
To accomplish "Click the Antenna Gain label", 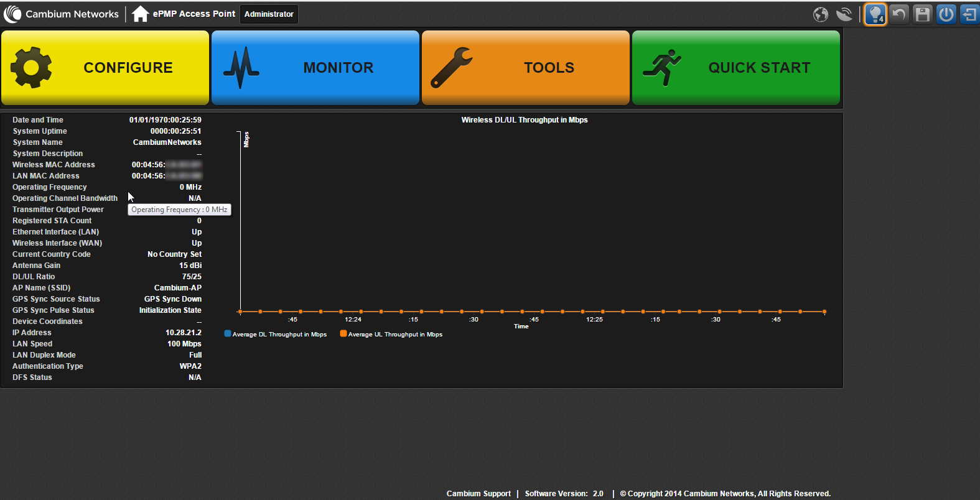I will pos(36,266).
